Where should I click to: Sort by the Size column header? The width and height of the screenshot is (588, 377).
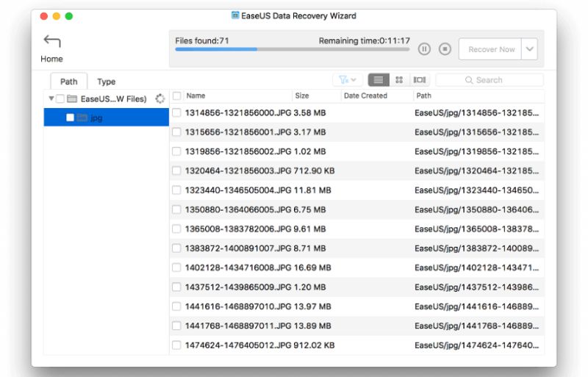[317, 96]
